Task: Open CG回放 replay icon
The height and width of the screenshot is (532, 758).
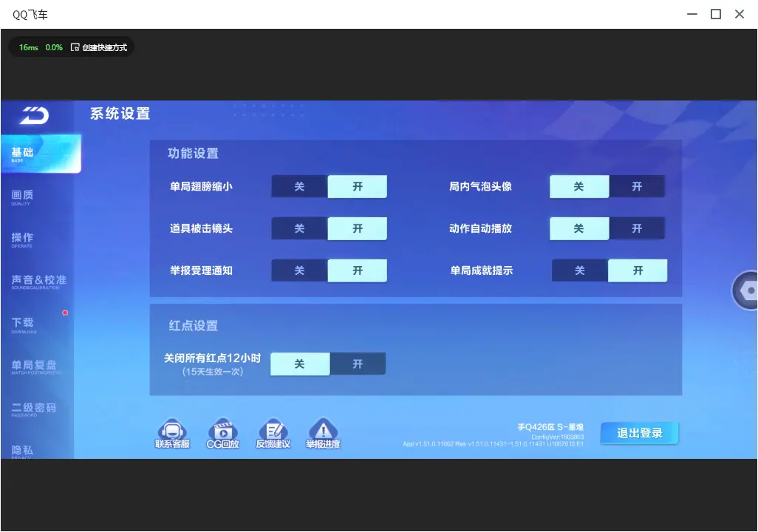Action: point(222,433)
